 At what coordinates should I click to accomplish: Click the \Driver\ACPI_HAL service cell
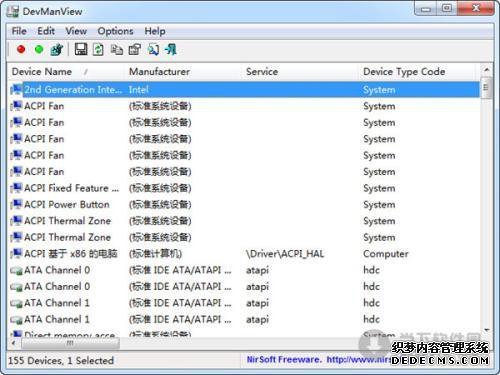coord(285,254)
